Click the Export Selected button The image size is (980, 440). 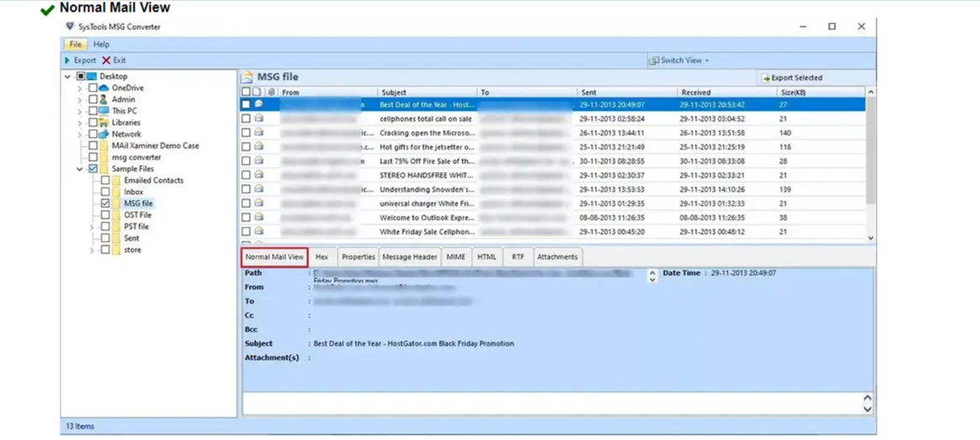point(793,78)
